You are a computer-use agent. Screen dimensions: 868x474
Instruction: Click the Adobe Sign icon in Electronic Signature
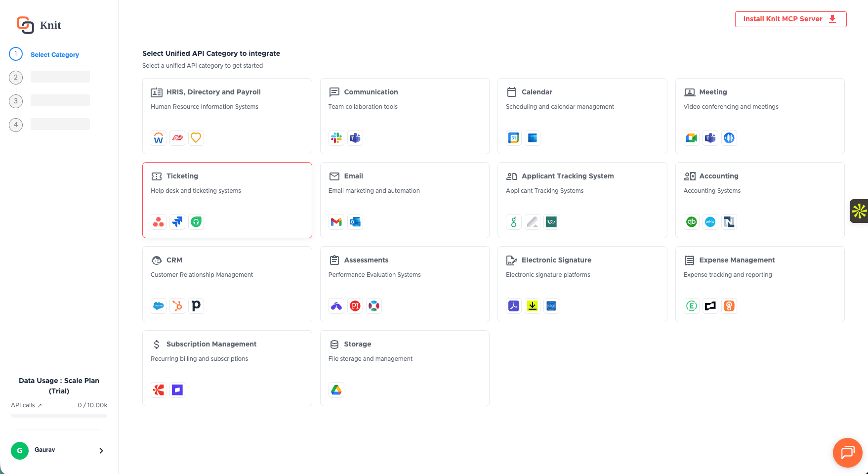(x=514, y=306)
